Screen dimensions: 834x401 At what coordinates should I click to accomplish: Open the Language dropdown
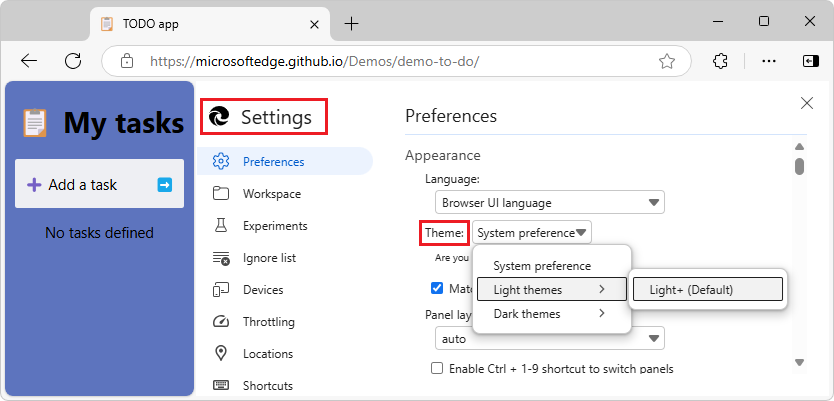coord(549,202)
